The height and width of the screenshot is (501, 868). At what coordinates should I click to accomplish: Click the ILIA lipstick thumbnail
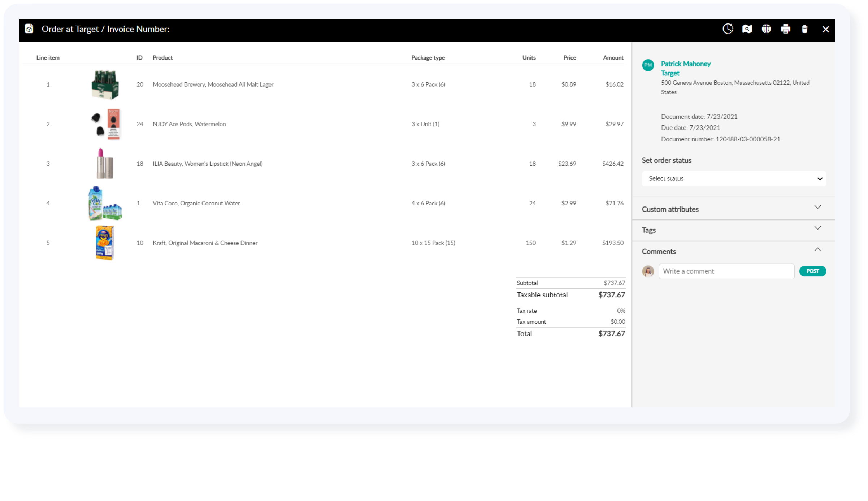tap(105, 164)
